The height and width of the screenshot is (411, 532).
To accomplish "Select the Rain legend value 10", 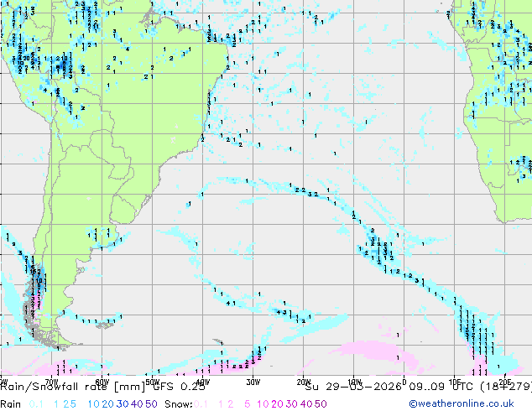I will coord(93,404).
